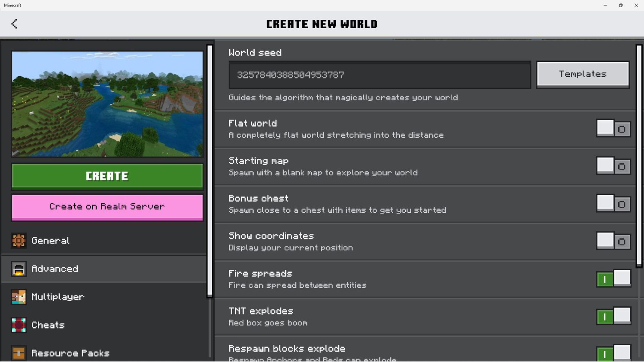Click the General gear icon
Image resolution: width=644 pixels, height=362 pixels.
[18, 241]
